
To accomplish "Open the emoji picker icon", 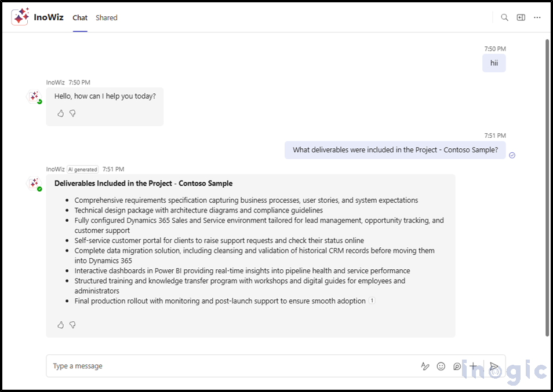I will coord(441,366).
